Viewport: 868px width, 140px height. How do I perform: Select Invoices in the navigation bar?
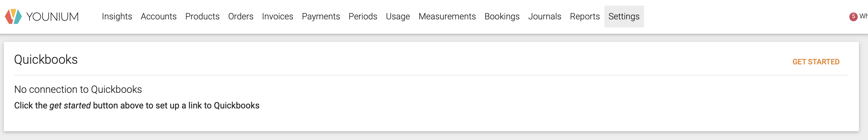tap(277, 17)
